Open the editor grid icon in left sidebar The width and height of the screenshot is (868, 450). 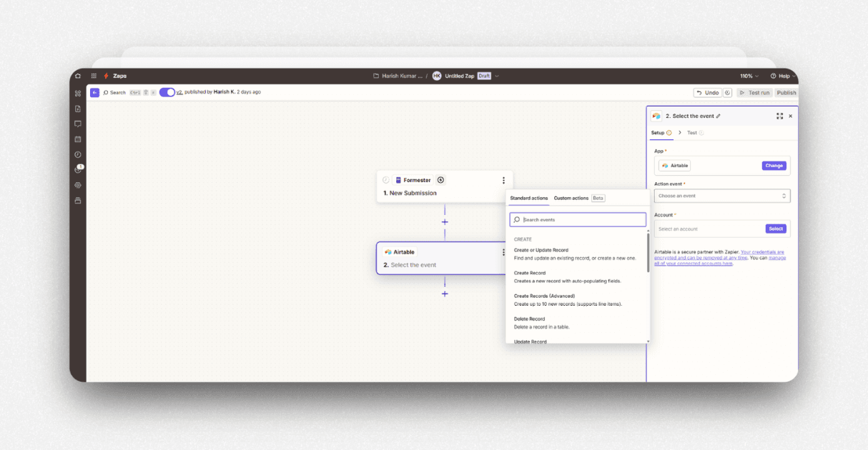click(x=78, y=94)
